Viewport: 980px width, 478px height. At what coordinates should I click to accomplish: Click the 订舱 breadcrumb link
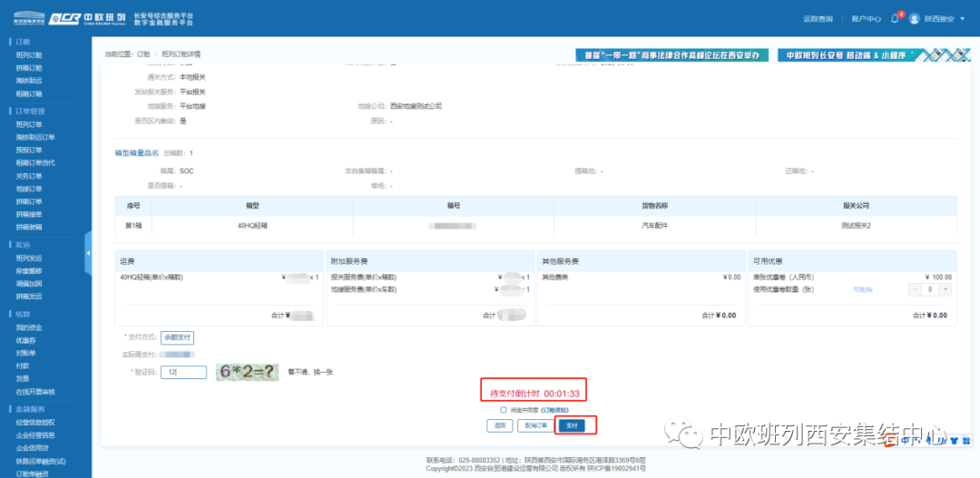pos(143,54)
